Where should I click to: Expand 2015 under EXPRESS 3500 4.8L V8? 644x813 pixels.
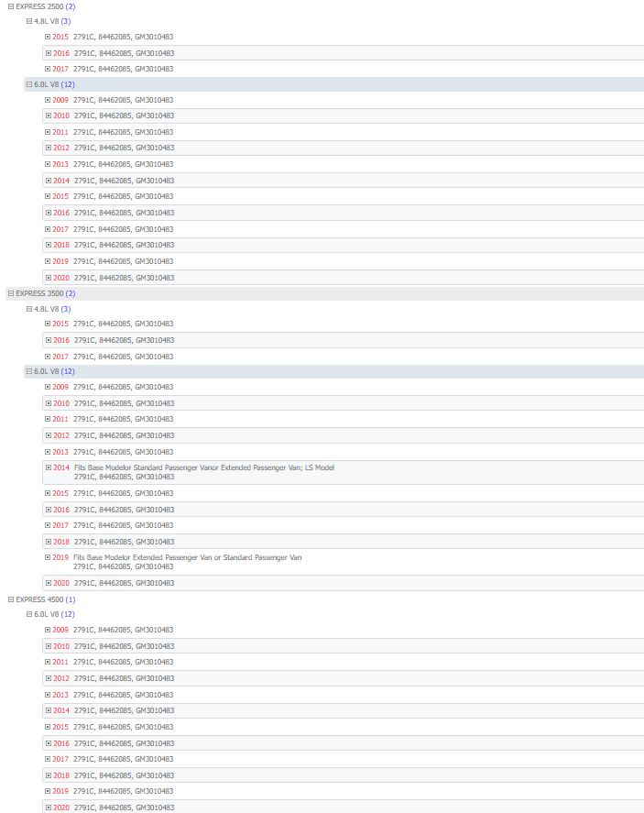click(48, 324)
